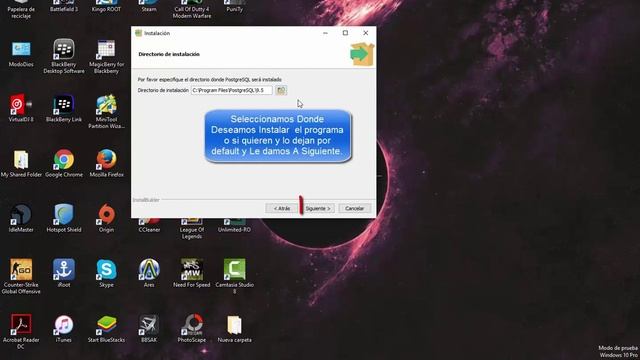Launch BlackBerry Desktop Software shortcut
Viewport: 640px width, 360px height.
tap(64, 56)
